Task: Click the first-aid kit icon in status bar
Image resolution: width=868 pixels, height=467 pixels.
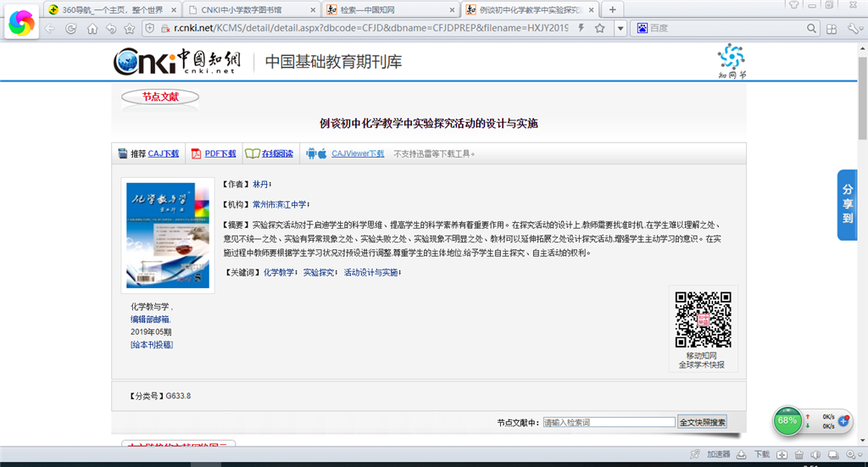Action: [x=782, y=455]
